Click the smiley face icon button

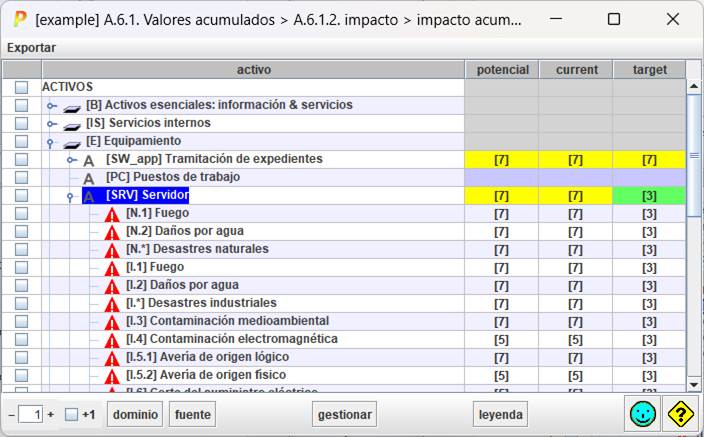(642, 414)
